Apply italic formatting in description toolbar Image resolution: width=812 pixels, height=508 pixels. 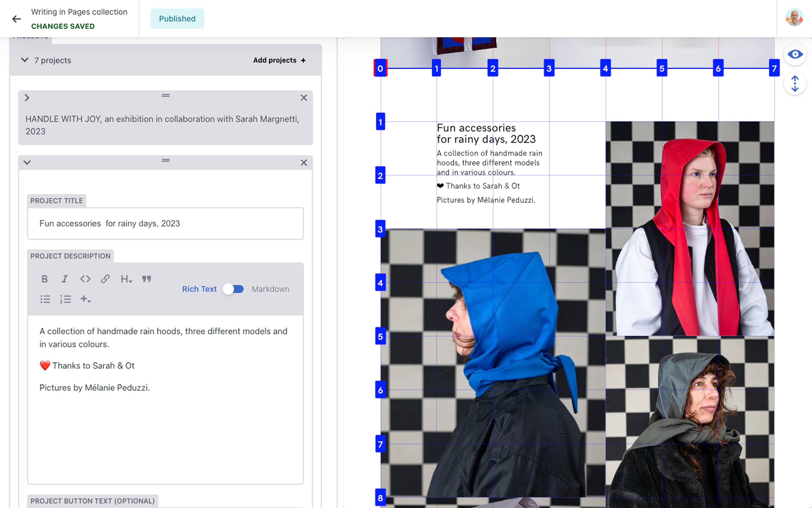[65, 279]
